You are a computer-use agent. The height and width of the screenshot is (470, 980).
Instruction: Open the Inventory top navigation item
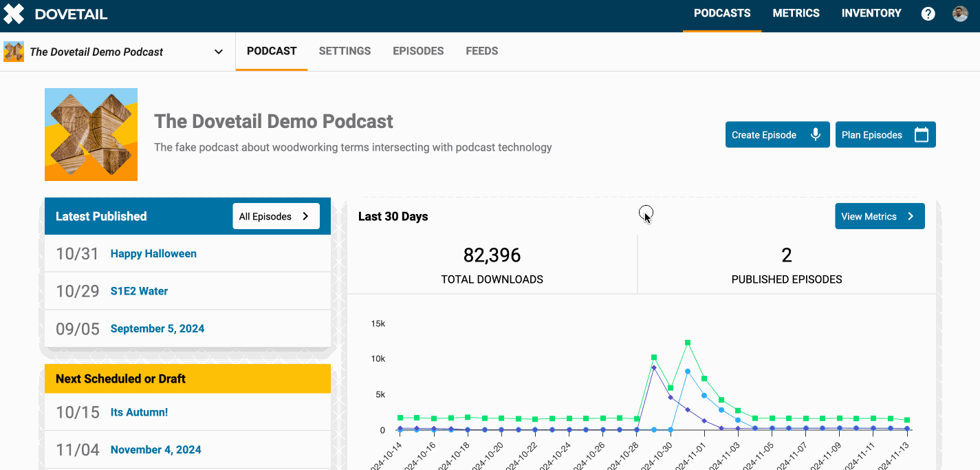click(871, 13)
